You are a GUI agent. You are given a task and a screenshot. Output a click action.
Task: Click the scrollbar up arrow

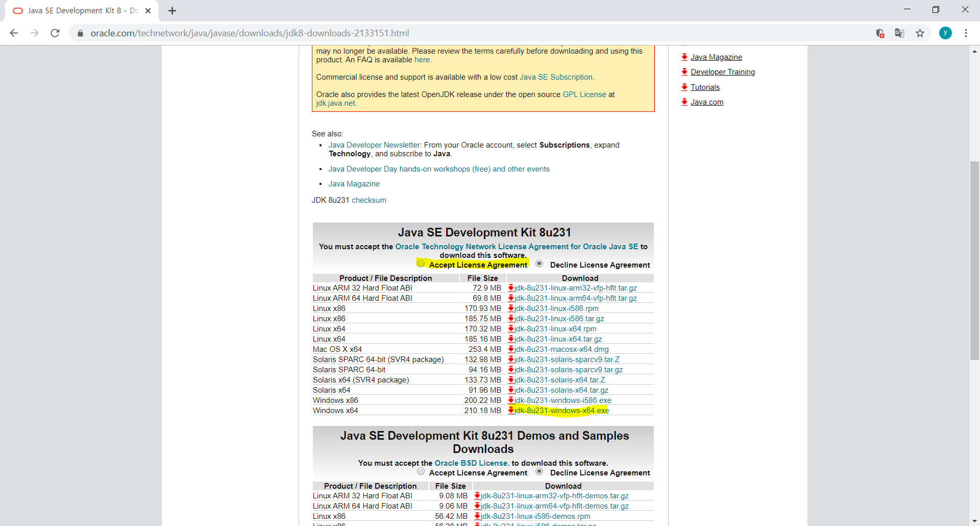pos(974,51)
